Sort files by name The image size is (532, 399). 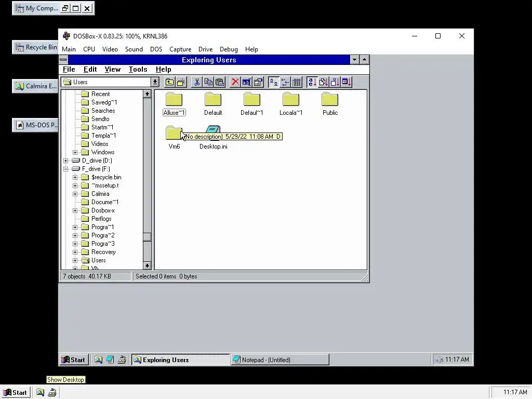click(x=312, y=82)
